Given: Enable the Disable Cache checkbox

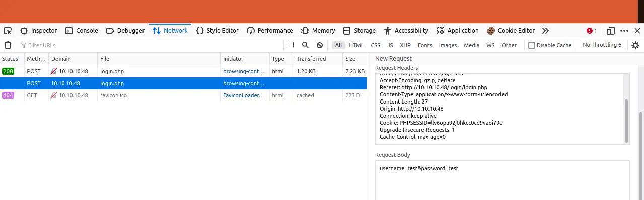Looking at the screenshot, I should click(532, 45).
